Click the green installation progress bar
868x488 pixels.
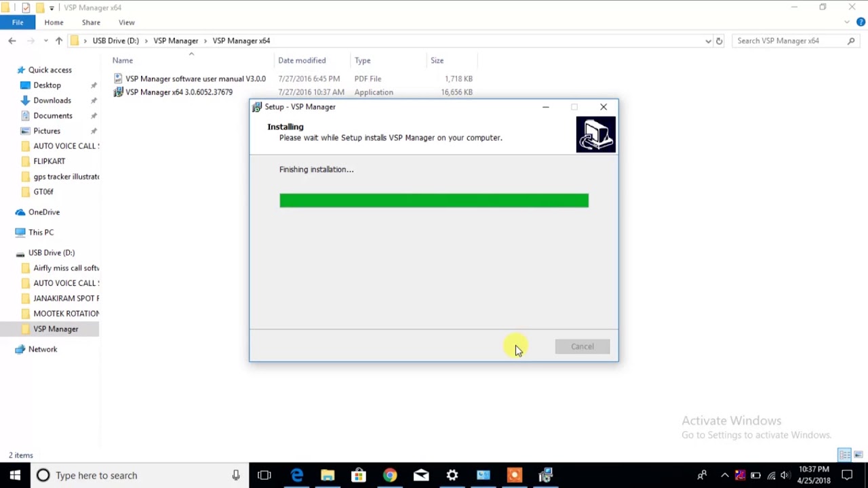(434, 200)
